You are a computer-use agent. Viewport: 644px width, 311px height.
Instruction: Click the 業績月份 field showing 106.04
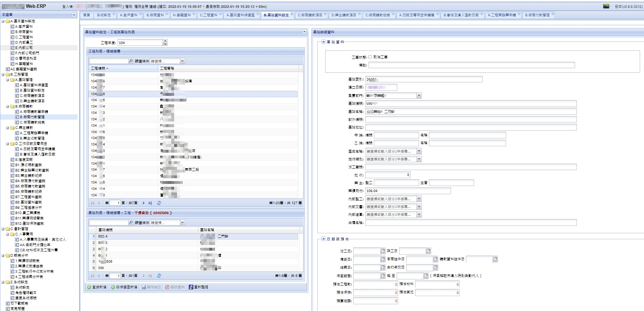pyautogui.click(x=408, y=191)
